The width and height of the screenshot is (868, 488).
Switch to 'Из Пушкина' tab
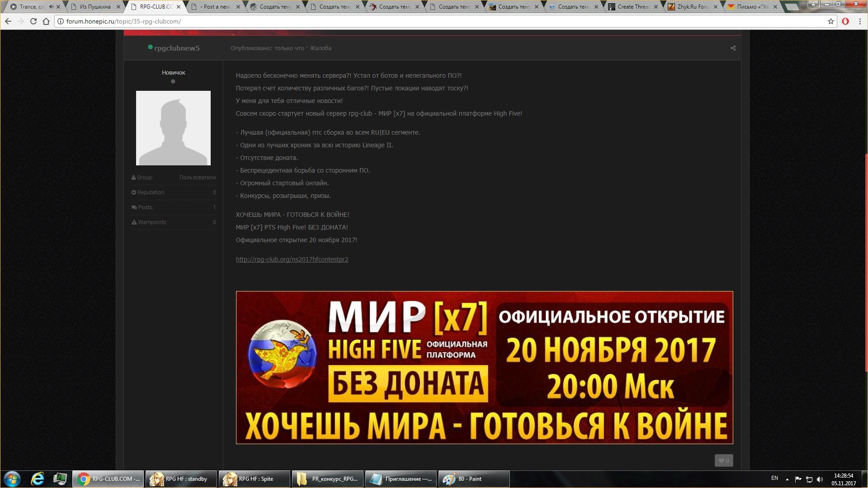pyautogui.click(x=95, y=7)
